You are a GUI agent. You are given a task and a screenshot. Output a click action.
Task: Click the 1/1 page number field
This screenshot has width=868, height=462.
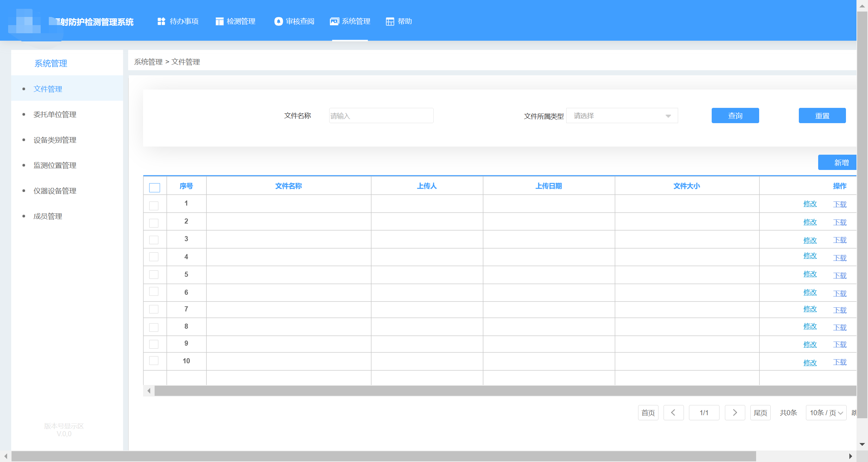[704, 412]
